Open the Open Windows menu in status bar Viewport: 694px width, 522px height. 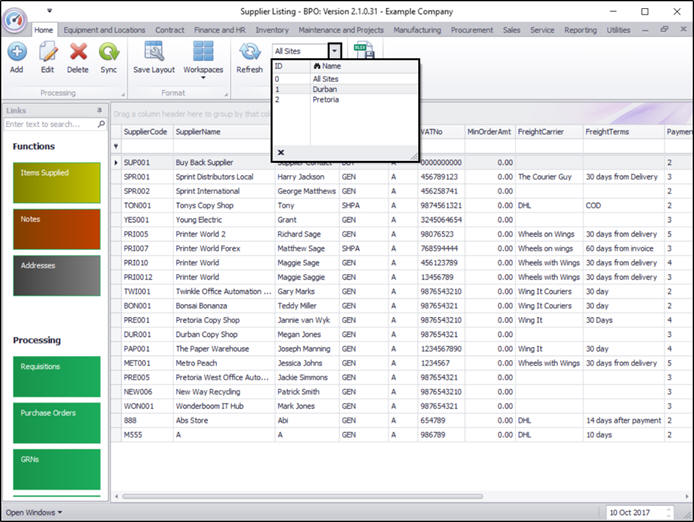pos(34,512)
